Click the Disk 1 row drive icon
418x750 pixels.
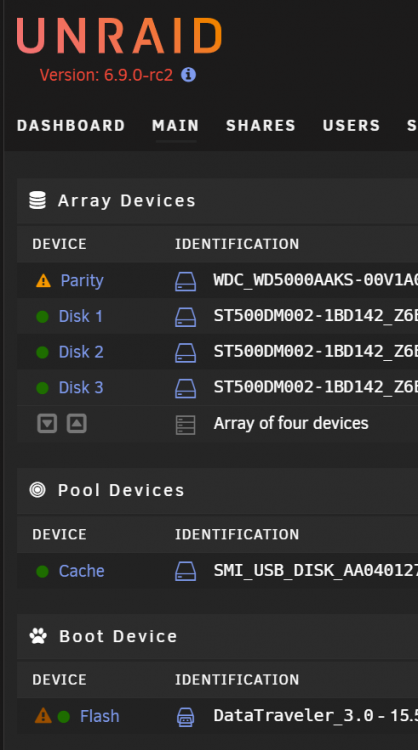(186, 317)
